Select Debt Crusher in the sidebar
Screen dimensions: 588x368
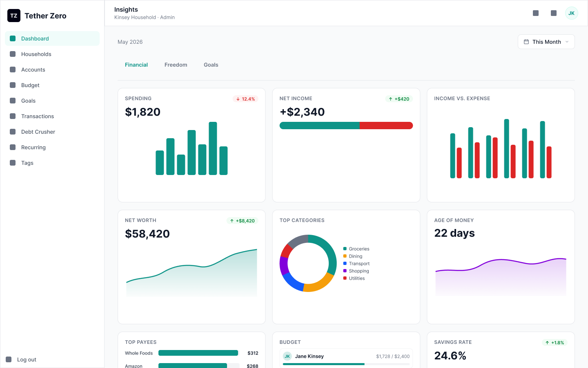tap(52, 132)
